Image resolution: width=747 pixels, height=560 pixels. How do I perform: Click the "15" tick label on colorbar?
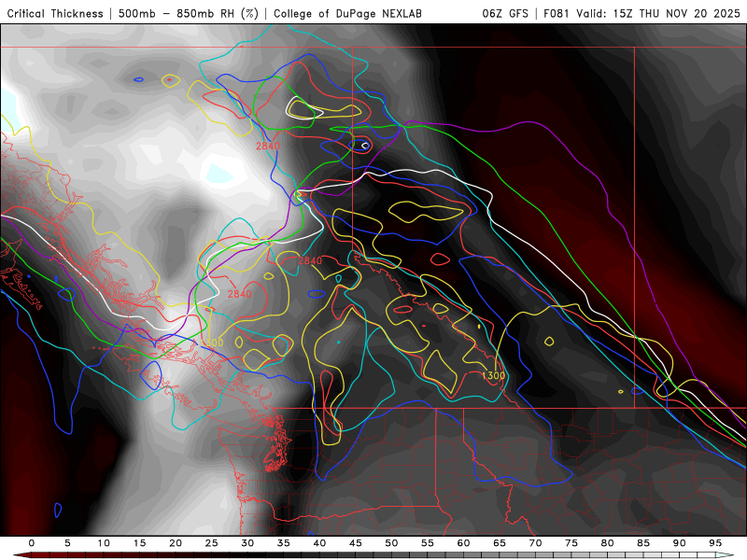point(139,543)
